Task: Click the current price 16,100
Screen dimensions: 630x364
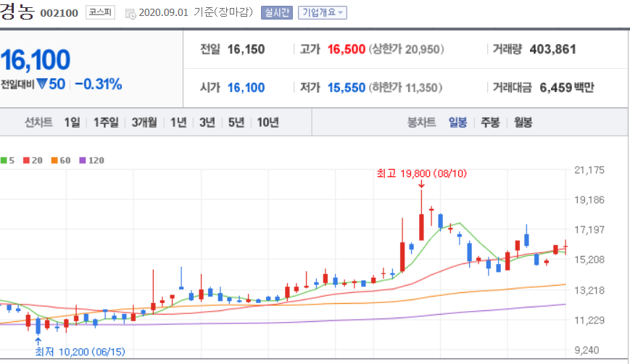Action: (x=36, y=60)
